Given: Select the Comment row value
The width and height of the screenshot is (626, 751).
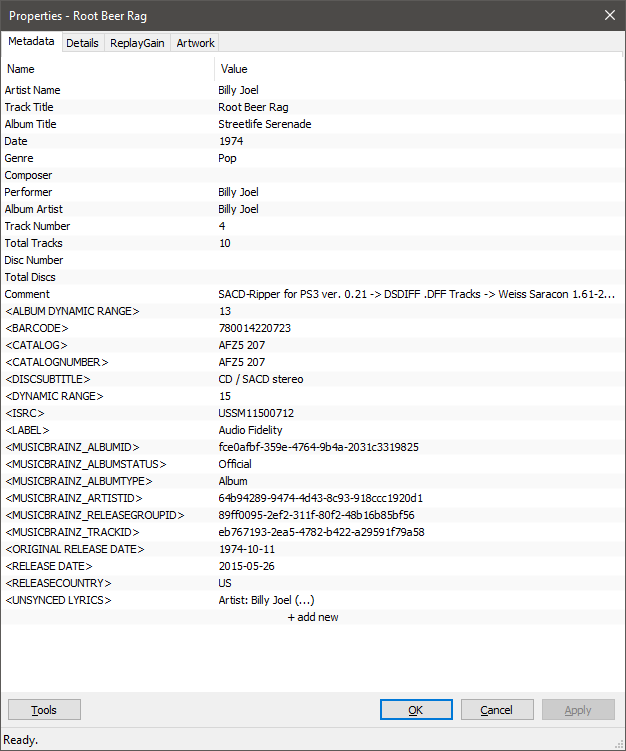Looking at the screenshot, I should (x=410, y=294).
